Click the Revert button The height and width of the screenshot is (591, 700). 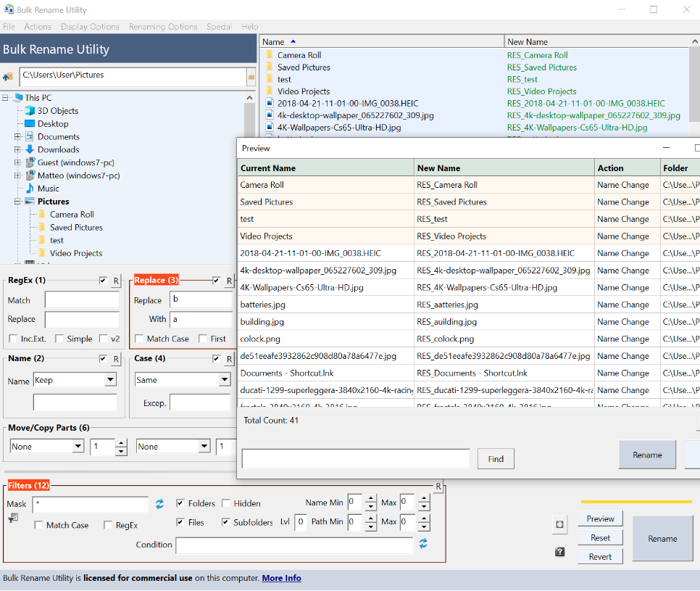[x=600, y=557]
